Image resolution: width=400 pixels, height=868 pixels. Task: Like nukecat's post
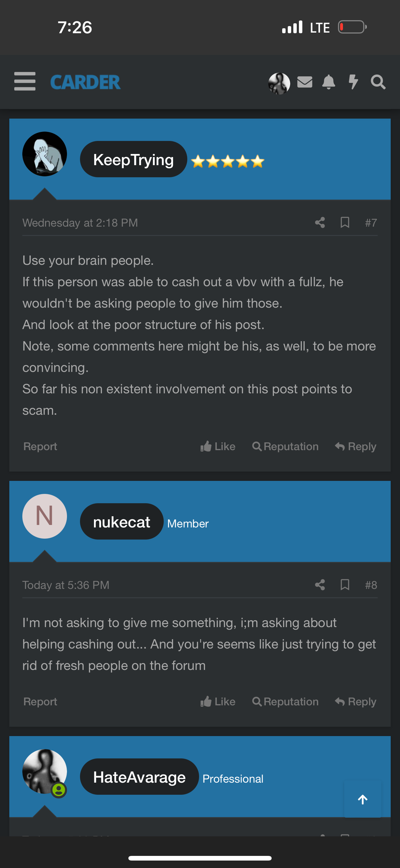click(x=218, y=702)
